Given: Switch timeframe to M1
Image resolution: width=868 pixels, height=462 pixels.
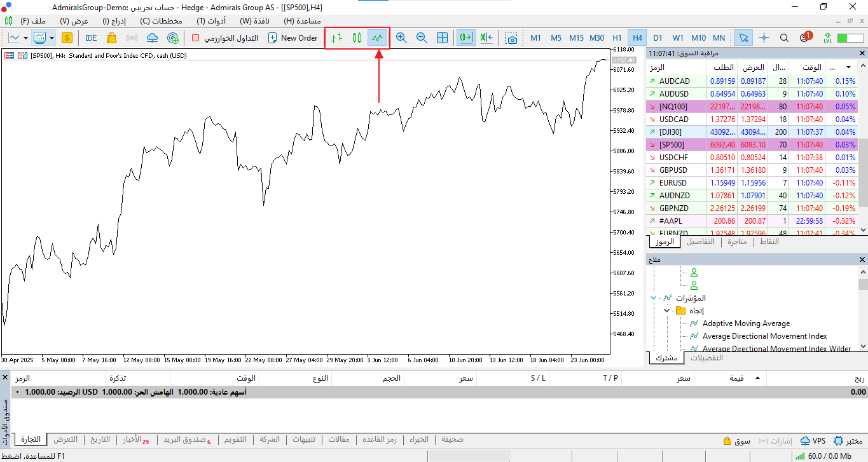Looking at the screenshot, I should (x=535, y=38).
